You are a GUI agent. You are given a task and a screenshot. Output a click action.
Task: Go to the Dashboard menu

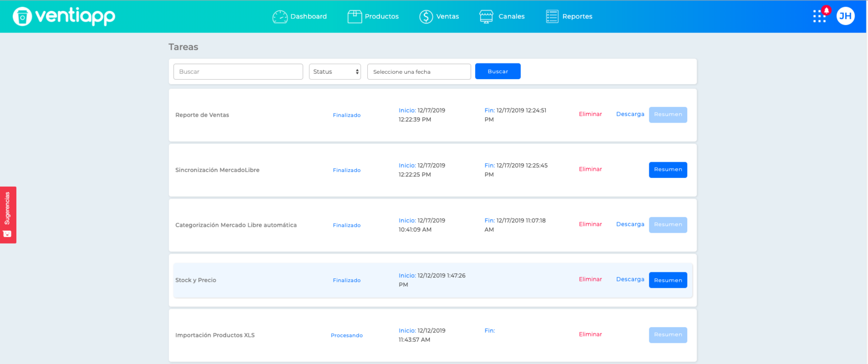pos(309,17)
